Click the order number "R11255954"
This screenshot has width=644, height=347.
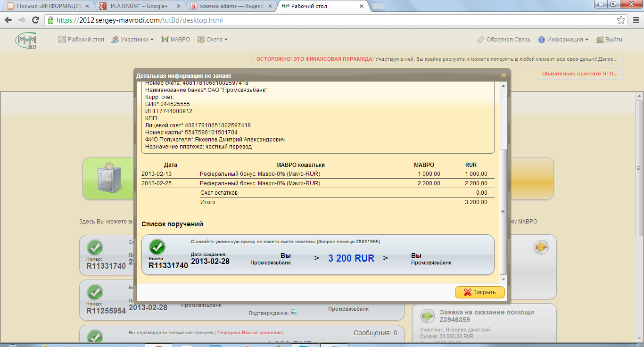[106, 311]
